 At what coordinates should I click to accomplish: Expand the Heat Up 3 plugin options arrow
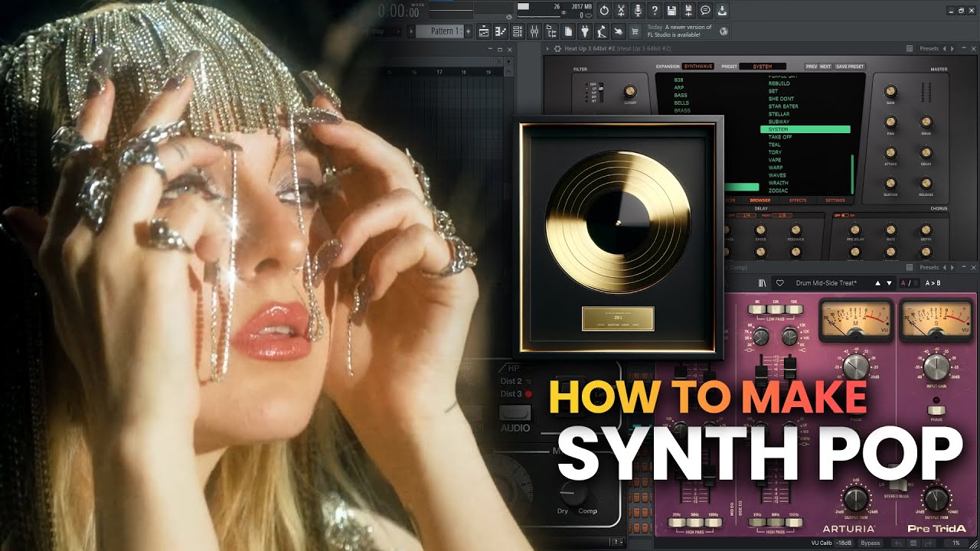547,49
